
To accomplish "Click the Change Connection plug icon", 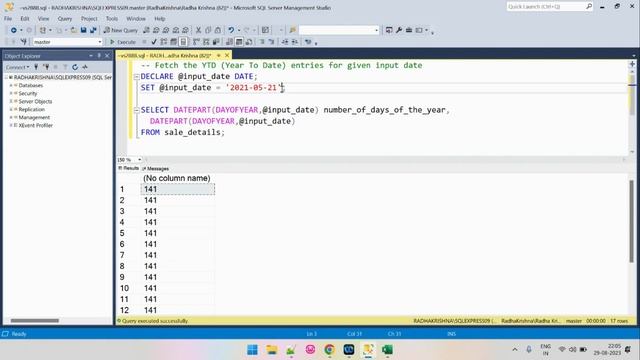I will click(x=23, y=42).
